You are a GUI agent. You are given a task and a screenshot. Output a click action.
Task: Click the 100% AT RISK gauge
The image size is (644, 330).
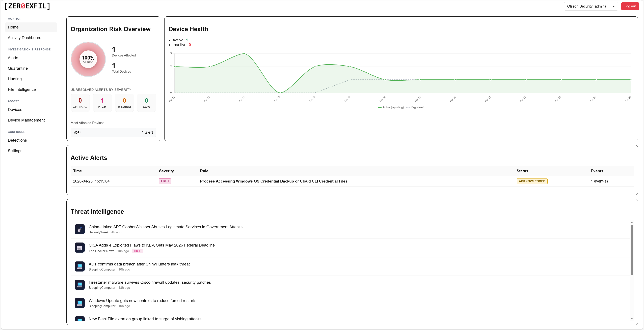(x=88, y=59)
